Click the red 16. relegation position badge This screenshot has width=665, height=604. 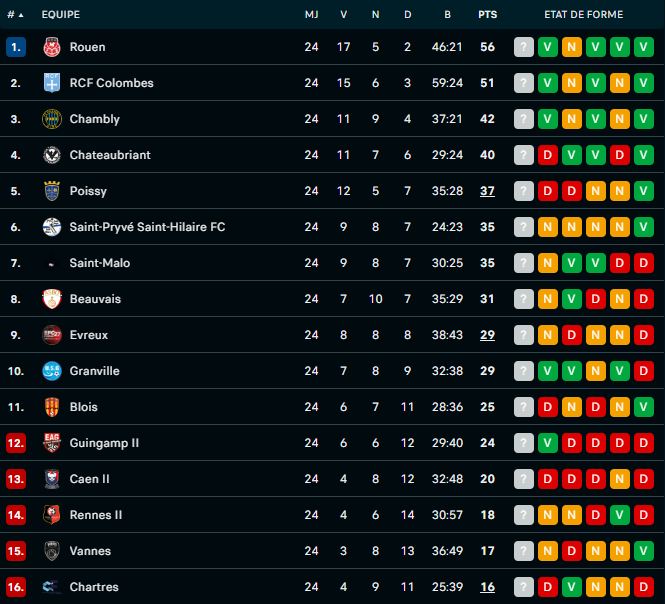click(x=15, y=587)
